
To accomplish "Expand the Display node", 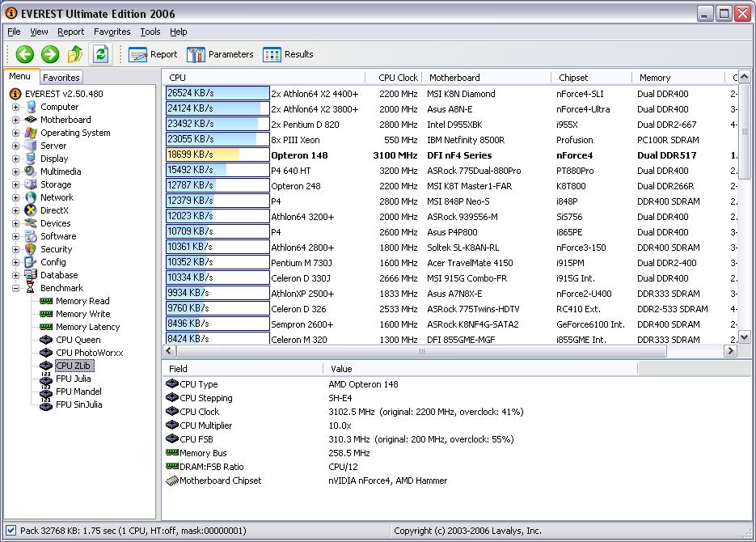I will 16,159.
